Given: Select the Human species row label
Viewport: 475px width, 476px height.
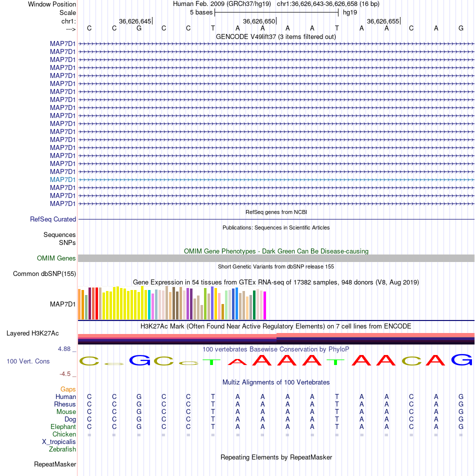Looking at the screenshot, I should tap(65, 397).
